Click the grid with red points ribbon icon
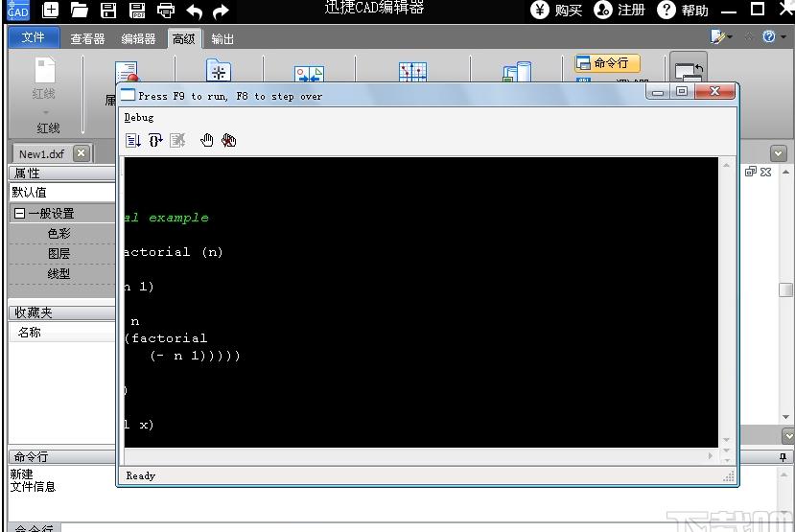Screen dimensions: 795x532 pyautogui.click(x=412, y=72)
